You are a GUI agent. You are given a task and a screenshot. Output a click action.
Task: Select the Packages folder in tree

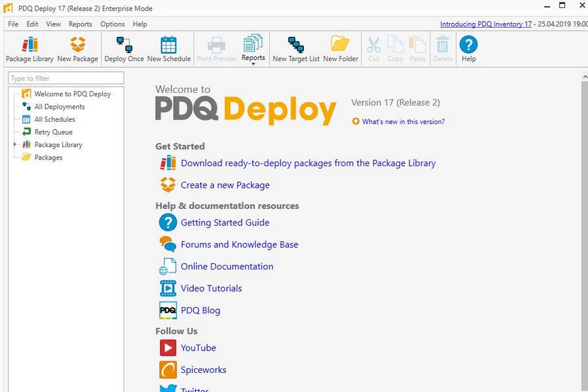tap(48, 157)
